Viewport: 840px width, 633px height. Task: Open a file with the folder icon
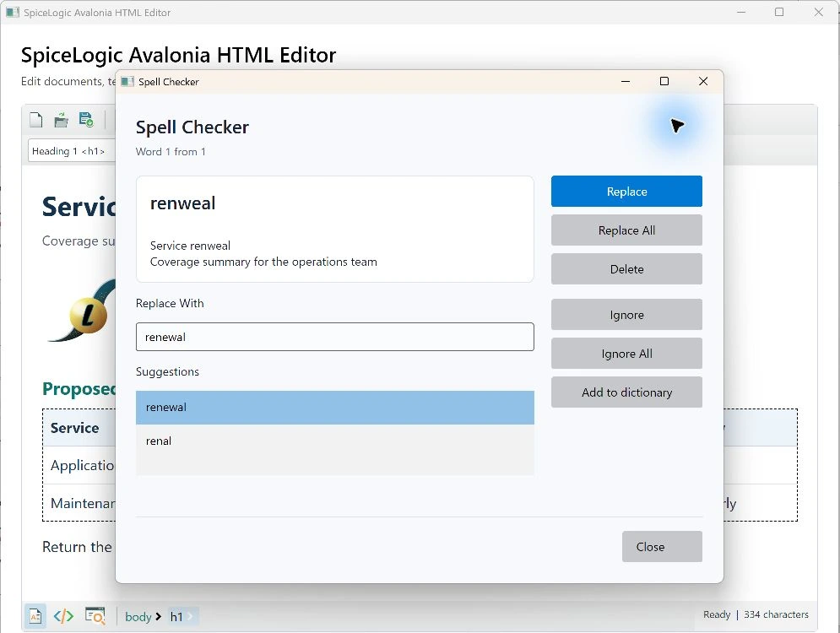click(x=61, y=120)
